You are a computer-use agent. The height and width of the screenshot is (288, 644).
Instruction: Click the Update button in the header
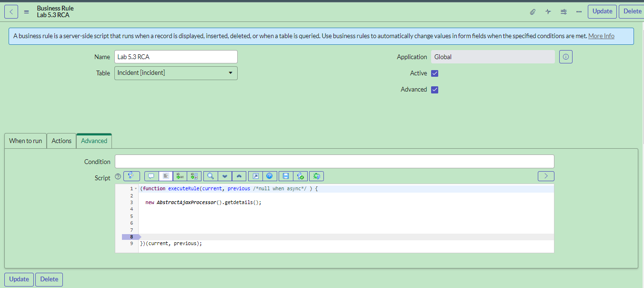click(x=602, y=11)
